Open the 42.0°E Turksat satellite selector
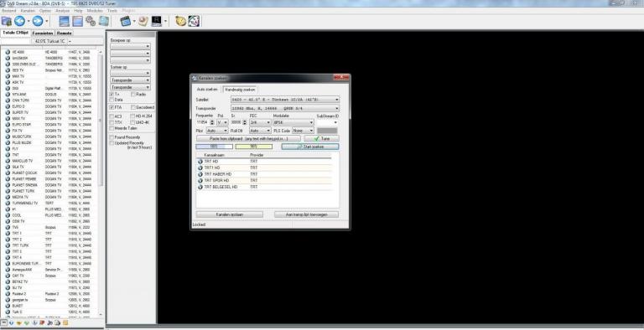This screenshot has height=330, width=644. [x=52, y=41]
